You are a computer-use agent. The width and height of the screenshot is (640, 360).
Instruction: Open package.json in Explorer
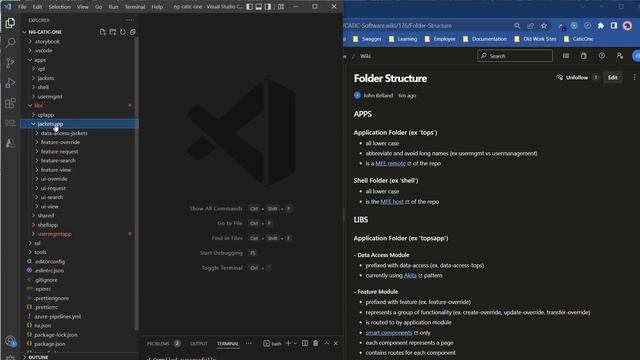80,344
